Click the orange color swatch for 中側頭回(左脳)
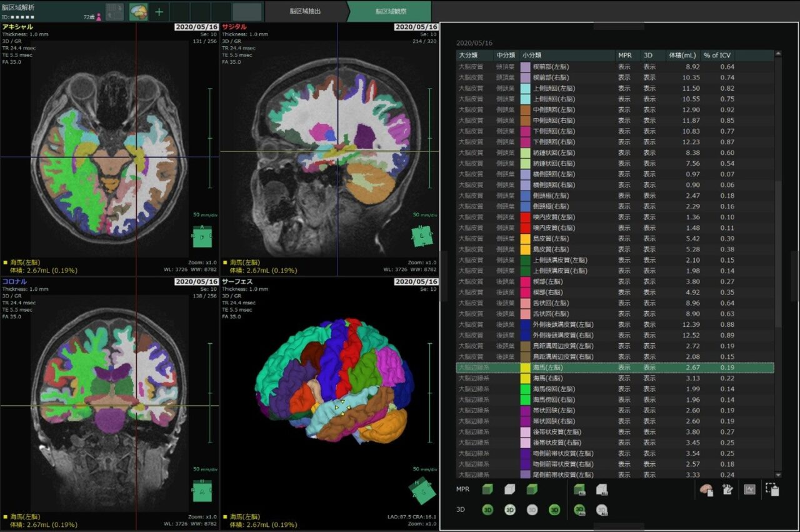 (525, 110)
